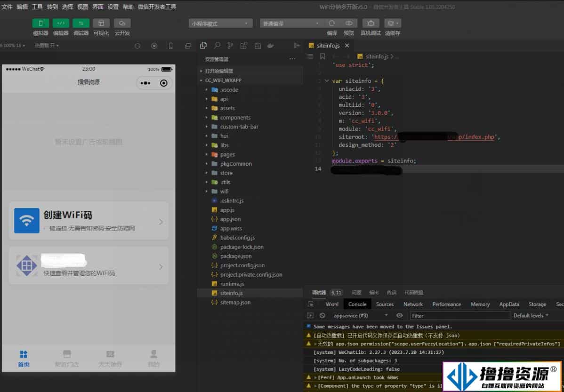564x392 pixels.
Task: Toggle the debugger (调试器) panel button
Action: (x=81, y=24)
